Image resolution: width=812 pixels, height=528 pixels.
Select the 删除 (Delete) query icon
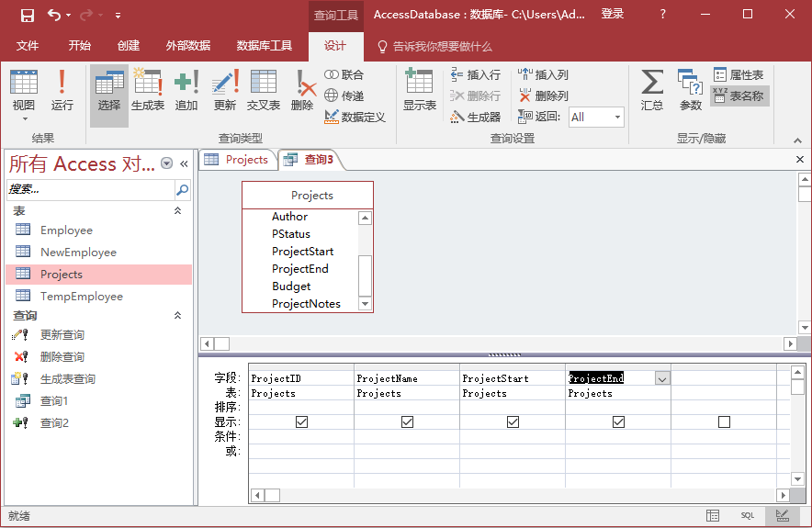(x=302, y=91)
